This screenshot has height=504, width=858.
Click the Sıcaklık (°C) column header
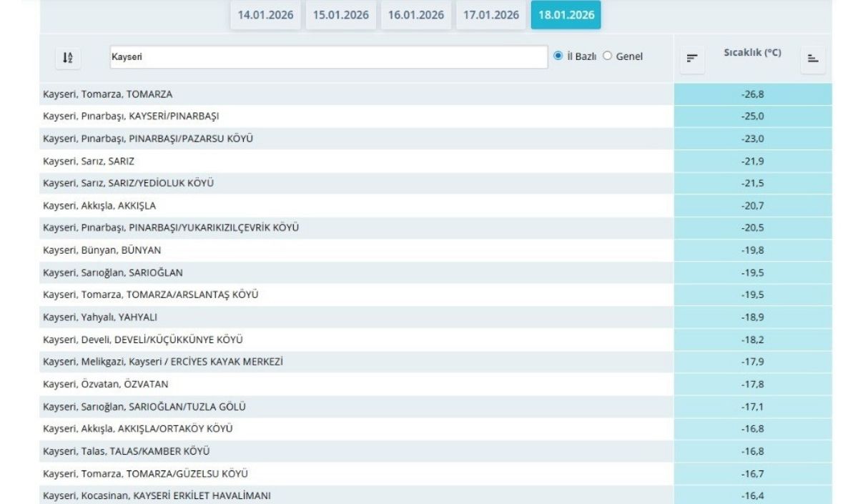pyautogui.click(x=752, y=53)
